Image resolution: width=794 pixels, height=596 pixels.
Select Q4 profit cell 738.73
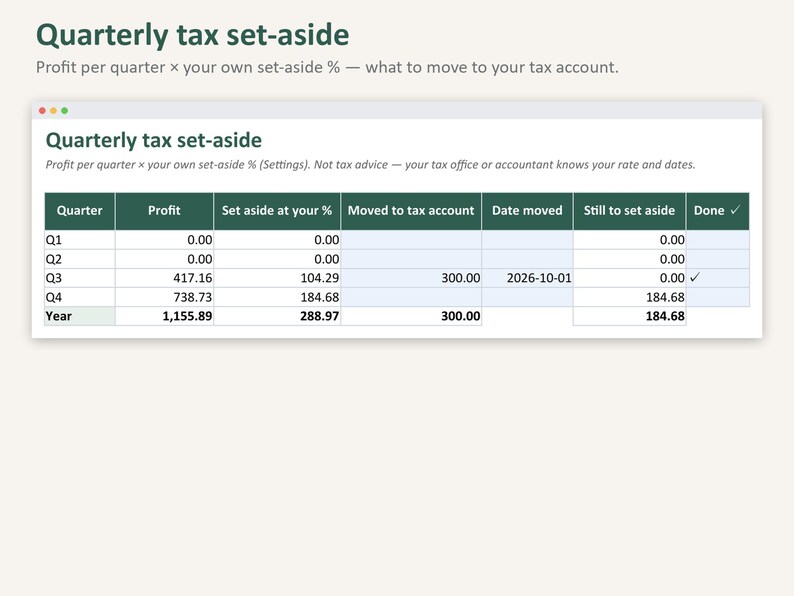[164, 297]
